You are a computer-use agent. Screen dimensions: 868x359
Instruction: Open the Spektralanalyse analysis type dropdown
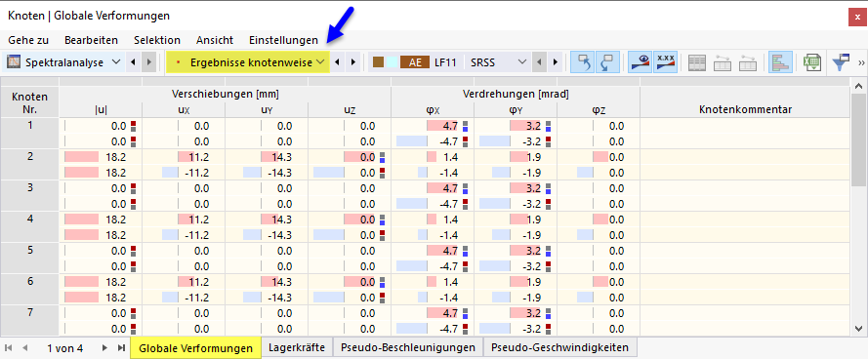click(x=115, y=62)
